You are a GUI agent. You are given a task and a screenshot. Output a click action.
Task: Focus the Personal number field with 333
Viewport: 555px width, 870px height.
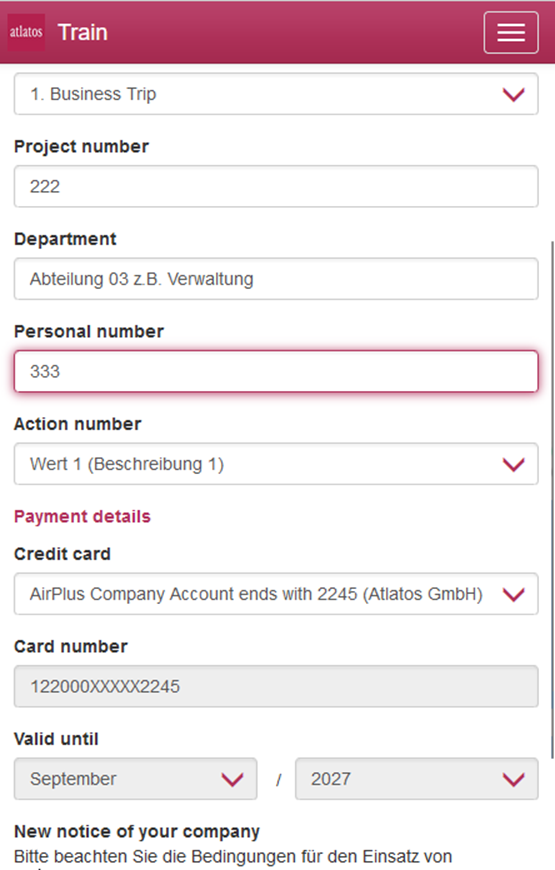(x=276, y=371)
